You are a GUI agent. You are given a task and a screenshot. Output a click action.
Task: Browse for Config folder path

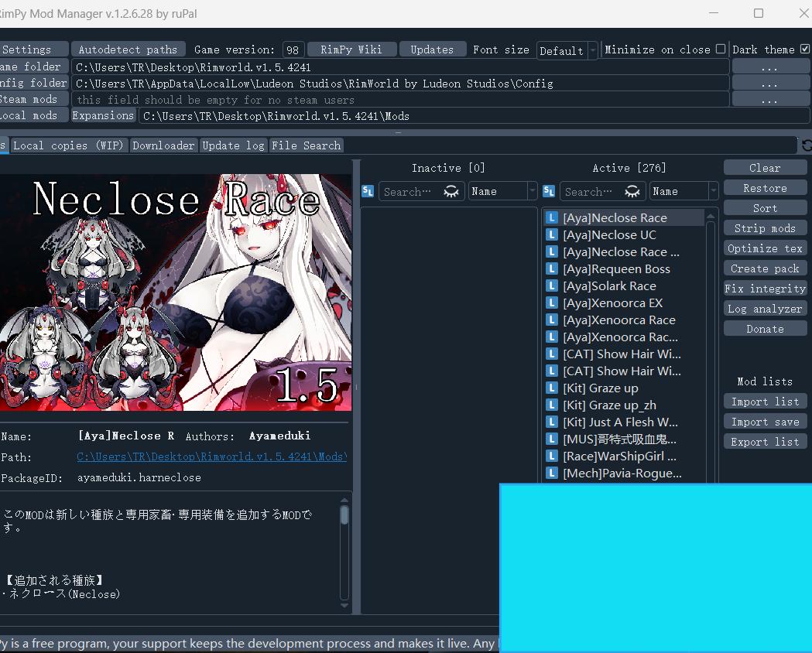769,84
